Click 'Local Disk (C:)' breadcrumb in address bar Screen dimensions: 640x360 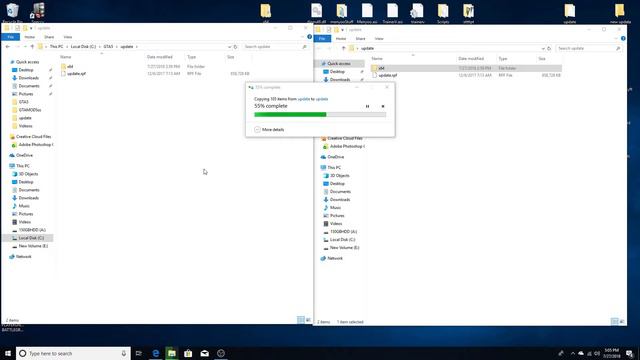pyautogui.click(x=83, y=47)
